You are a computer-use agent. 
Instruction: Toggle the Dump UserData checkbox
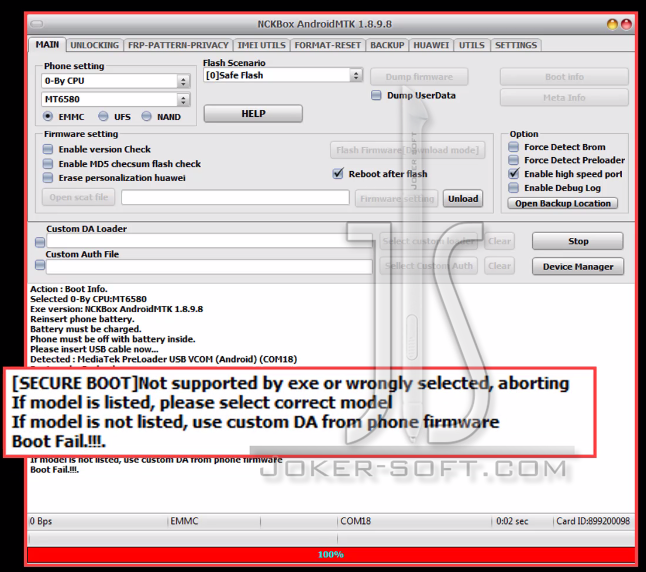[376, 96]
